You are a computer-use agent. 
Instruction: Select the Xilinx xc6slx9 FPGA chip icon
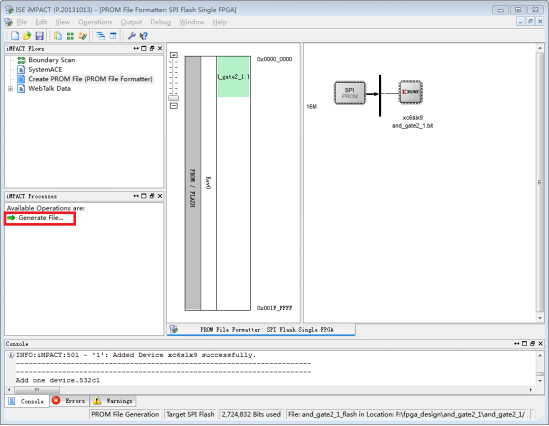click(411, 92)
